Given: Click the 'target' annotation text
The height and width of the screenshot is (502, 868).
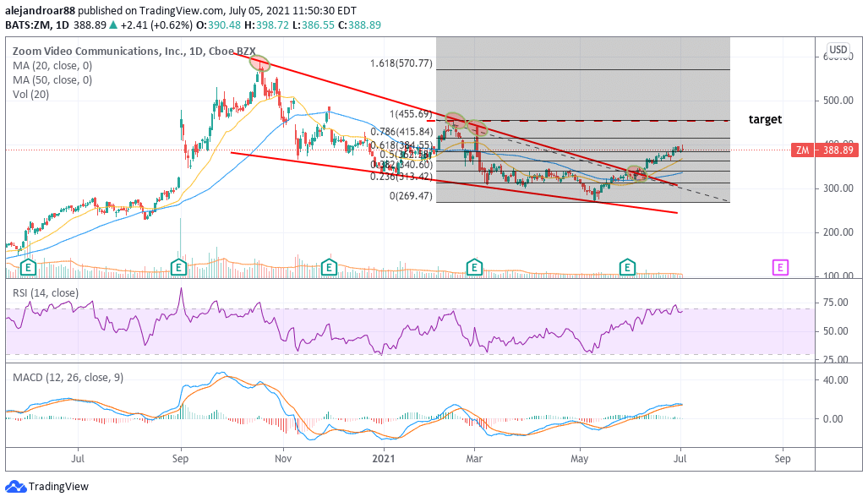Looking at the screenshot, I should [765, 119].
